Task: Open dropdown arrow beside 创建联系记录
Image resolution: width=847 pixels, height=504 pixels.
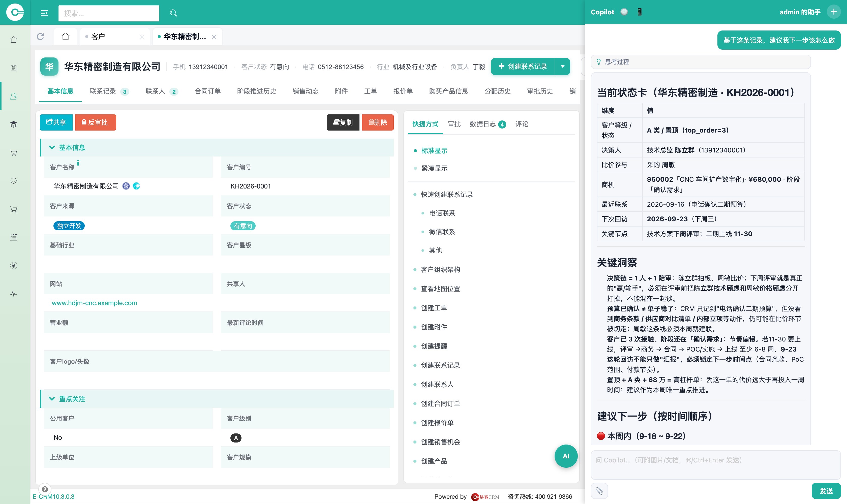Action: [562, 67]
